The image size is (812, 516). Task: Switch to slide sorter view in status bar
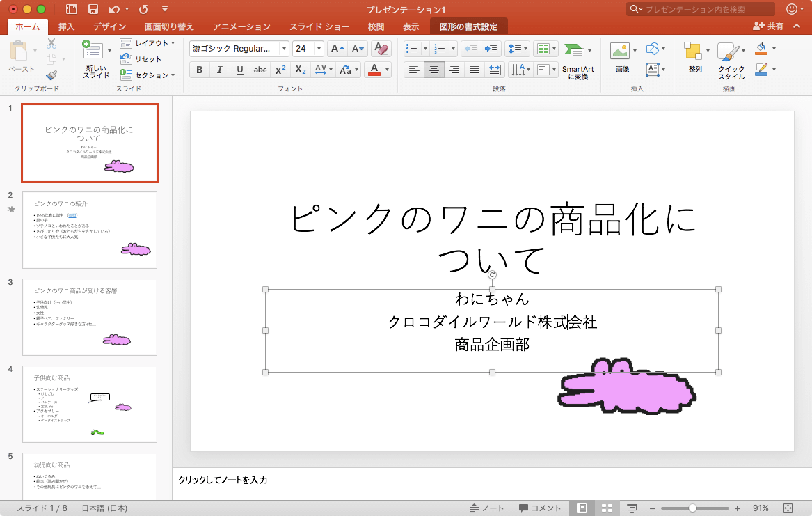tap(606, 508)
